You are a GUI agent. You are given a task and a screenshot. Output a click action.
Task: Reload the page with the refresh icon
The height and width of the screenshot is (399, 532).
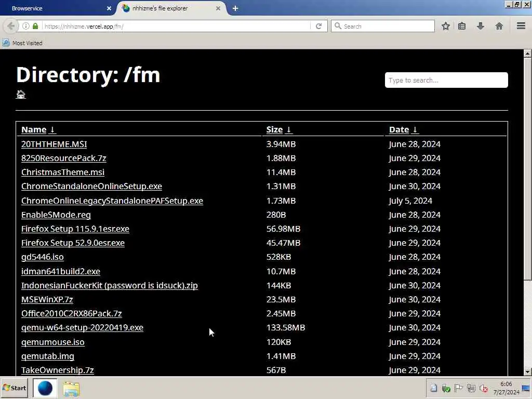[318, 26]
